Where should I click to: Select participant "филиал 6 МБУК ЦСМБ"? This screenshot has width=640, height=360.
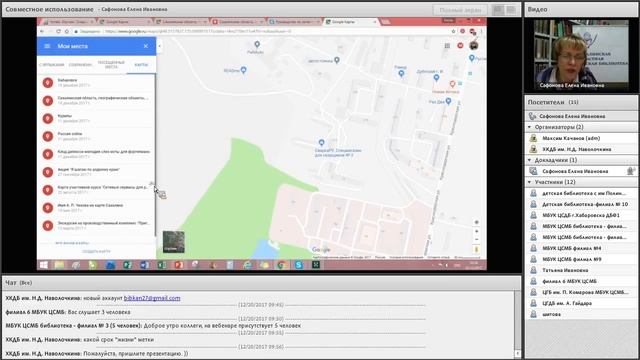(x=582, y=281)
